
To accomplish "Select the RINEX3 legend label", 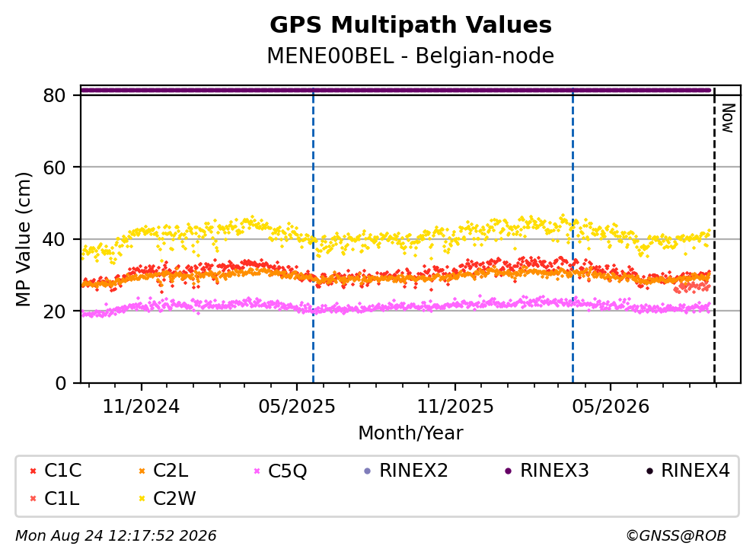I will [554, 471].
